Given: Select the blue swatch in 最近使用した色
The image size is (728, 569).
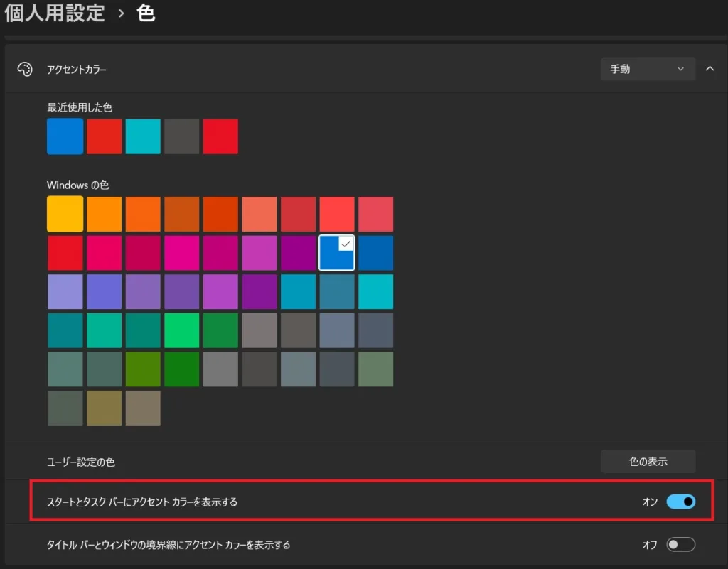Looking at the screenshot, I should 65,136.
